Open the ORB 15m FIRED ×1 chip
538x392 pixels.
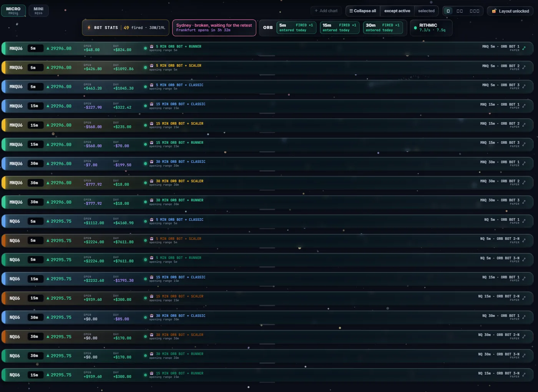340,28
